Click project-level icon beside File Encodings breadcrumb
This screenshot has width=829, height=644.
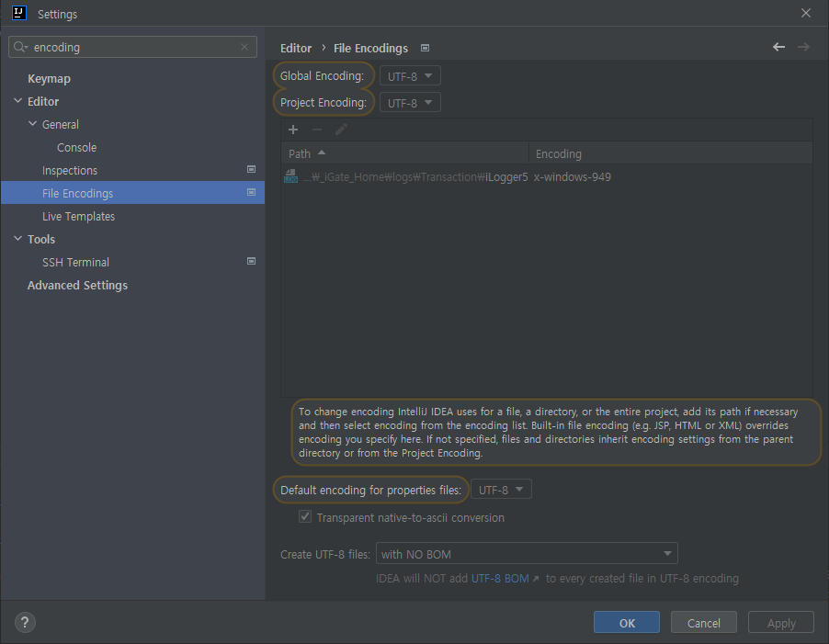click(425, 48)
